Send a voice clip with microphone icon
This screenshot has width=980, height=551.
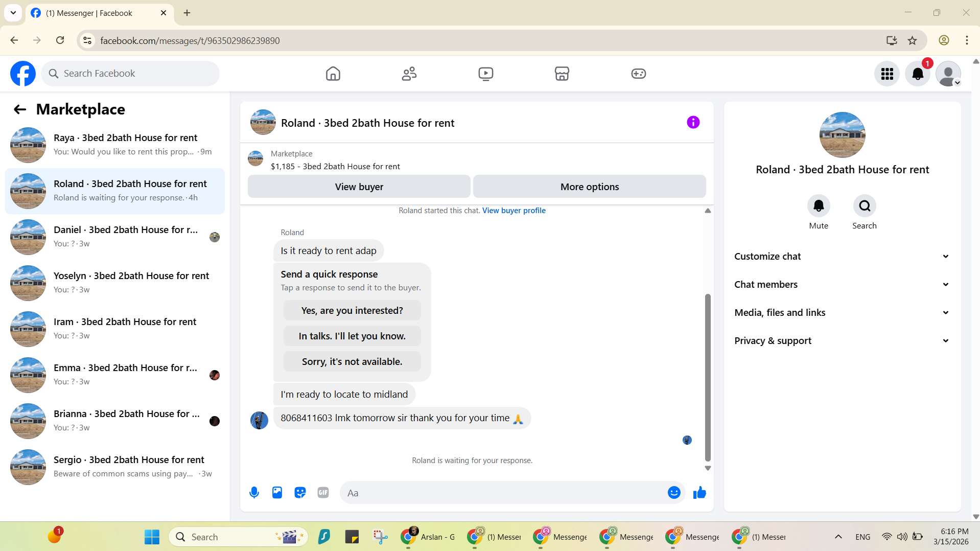pyautogui.click(x=254, y=493)
